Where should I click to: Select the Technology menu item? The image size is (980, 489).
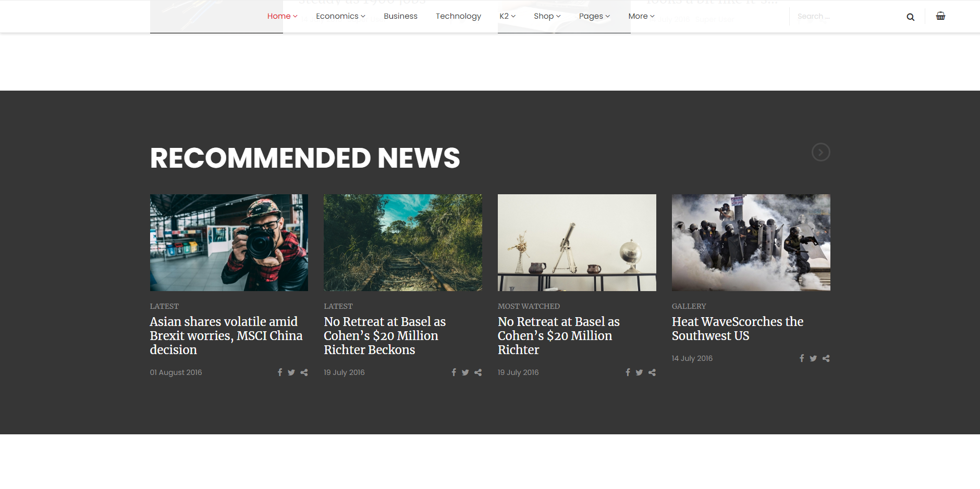click(x=458, y=16)
